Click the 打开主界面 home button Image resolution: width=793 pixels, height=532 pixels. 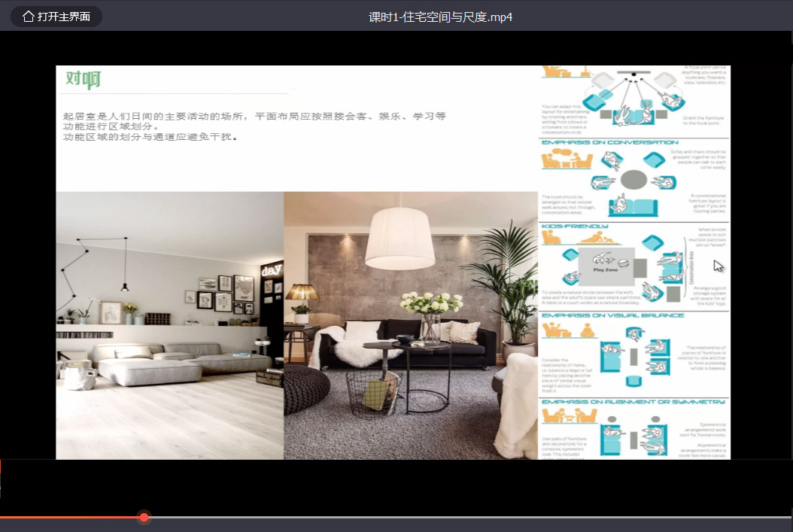(x=56, y=17)
